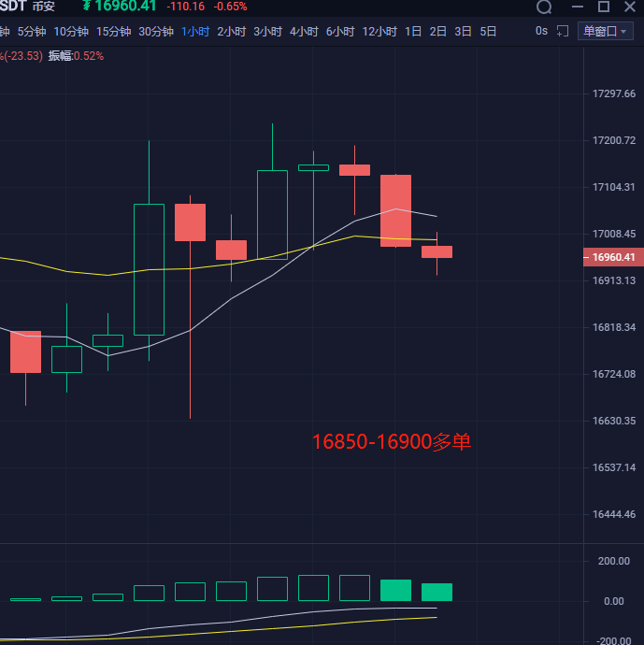Switch chart to 30分钟 interval
This screenshot has width=644, height=645.
156,31
